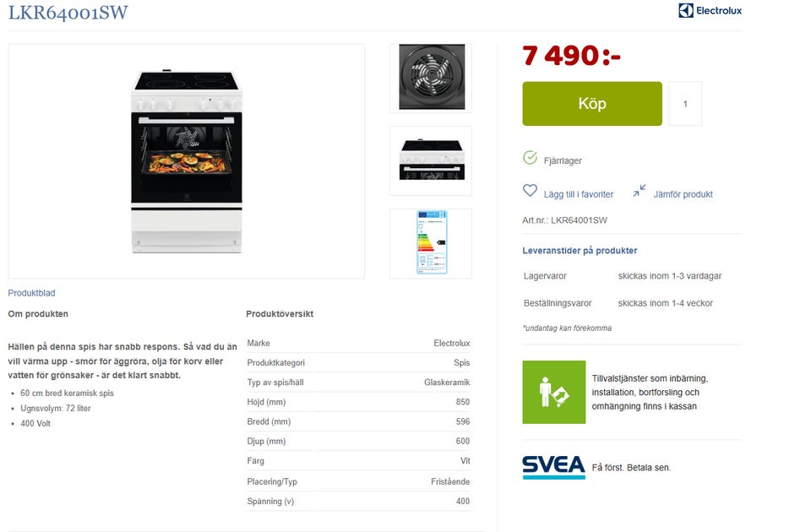Click the 7 490:- price
The width and height of the screenshot is (811, 532).
(571, 56)
